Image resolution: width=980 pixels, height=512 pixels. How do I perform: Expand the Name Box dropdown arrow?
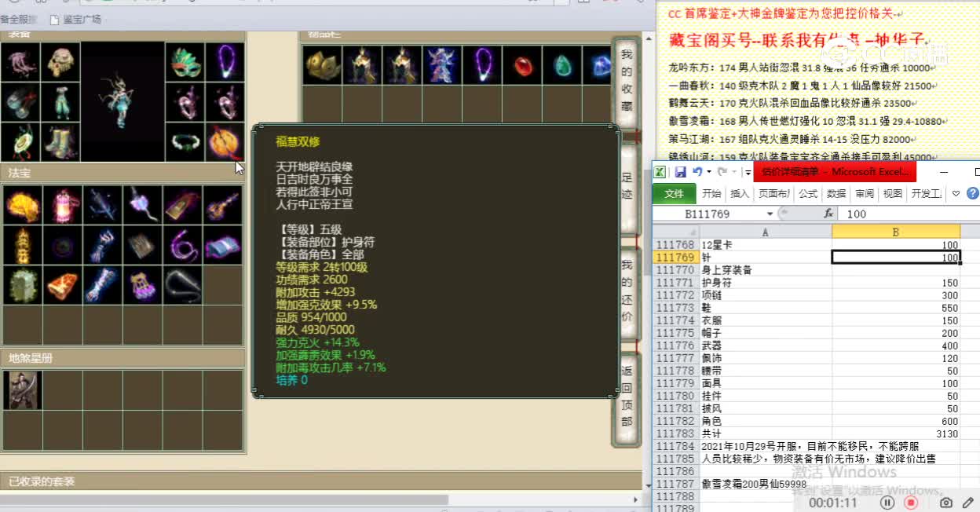click(x=770, y=214)
